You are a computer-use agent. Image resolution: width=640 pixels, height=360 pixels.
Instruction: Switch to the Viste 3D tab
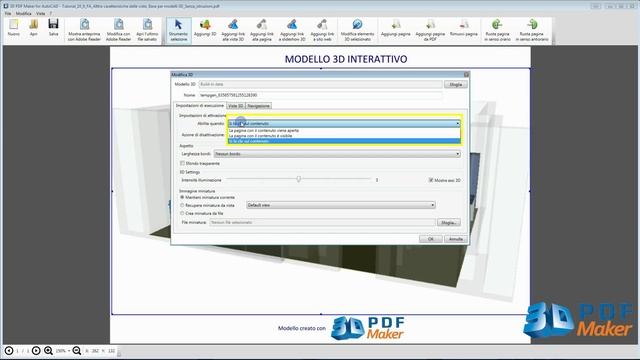(x=236, y=106)
